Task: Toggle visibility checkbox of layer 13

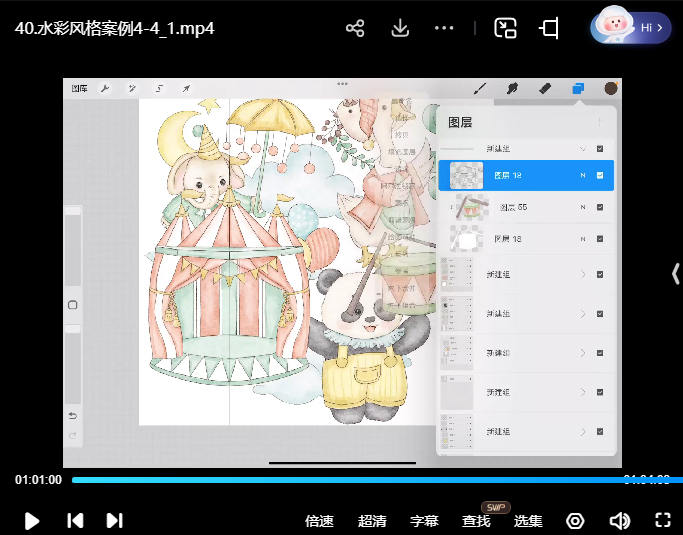Action: (600, 239)
